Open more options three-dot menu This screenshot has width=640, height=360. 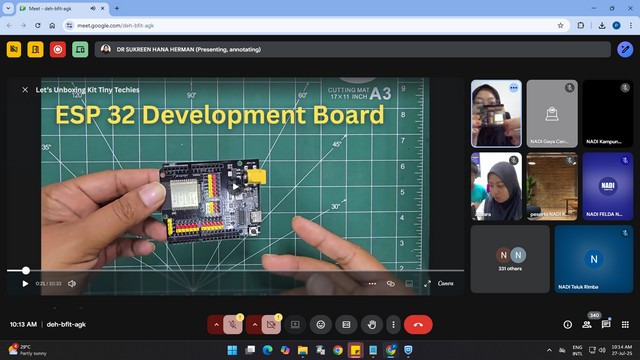click(x=393, y=324)
